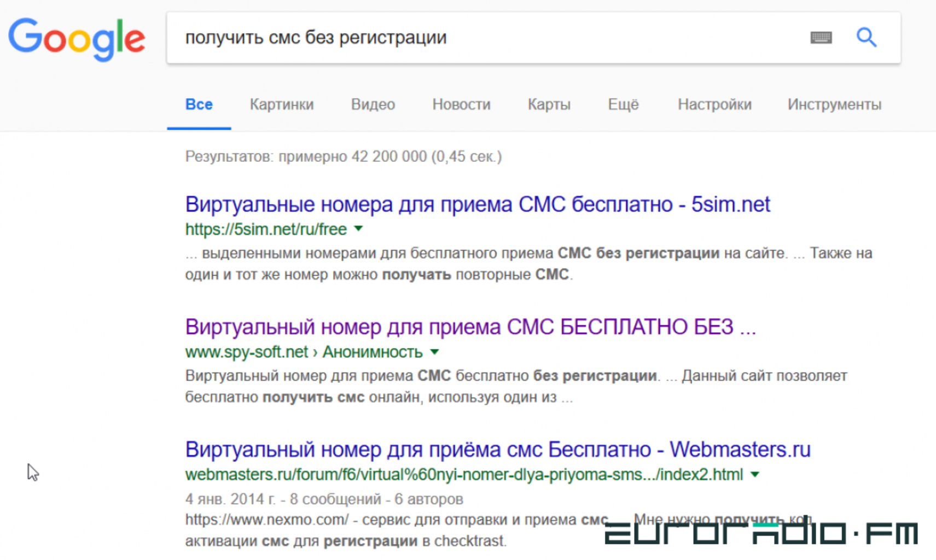
Task: Click the https://5sim.net/ru/free URL
Action: click(266, 229)
